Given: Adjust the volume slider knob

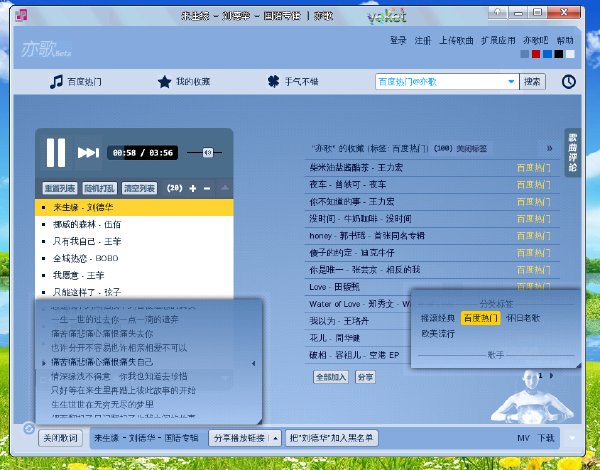Looking at the screenshot, I should pyautogui.click(x=208, y=153).
